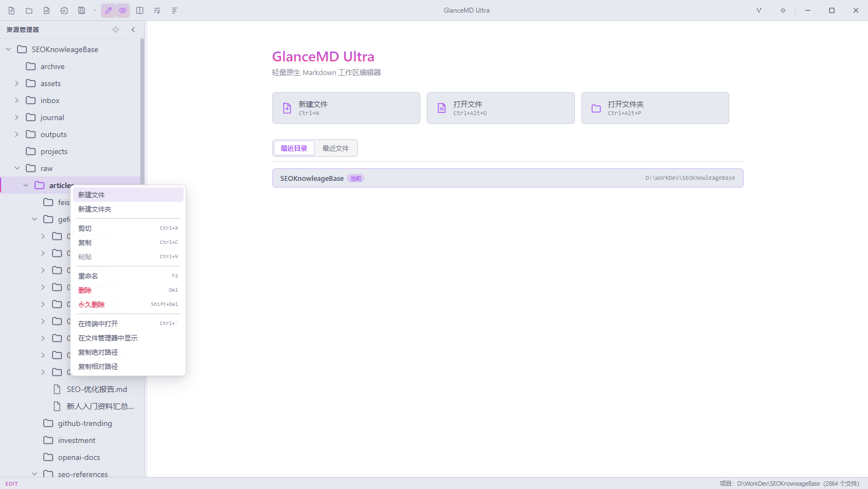Viewport: 868px width, 489px height.
Task: Select 在终端中打开 from the context menu
Action: (128, 323)
